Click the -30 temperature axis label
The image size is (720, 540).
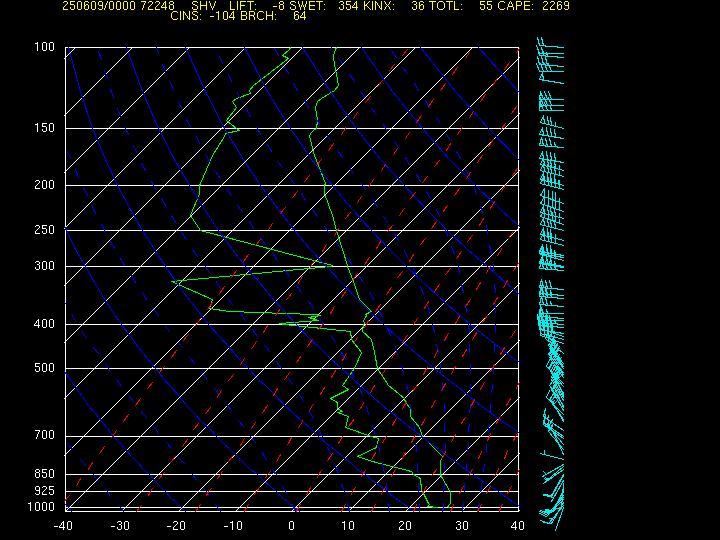tap(120, 526)
